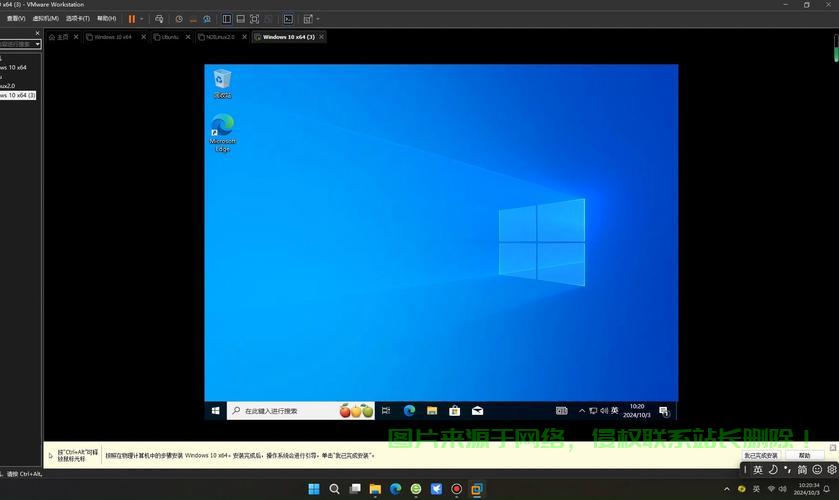Screen dimensions: 839x500
Task: Switch to the Ubuntu tab
Action: 170,37
